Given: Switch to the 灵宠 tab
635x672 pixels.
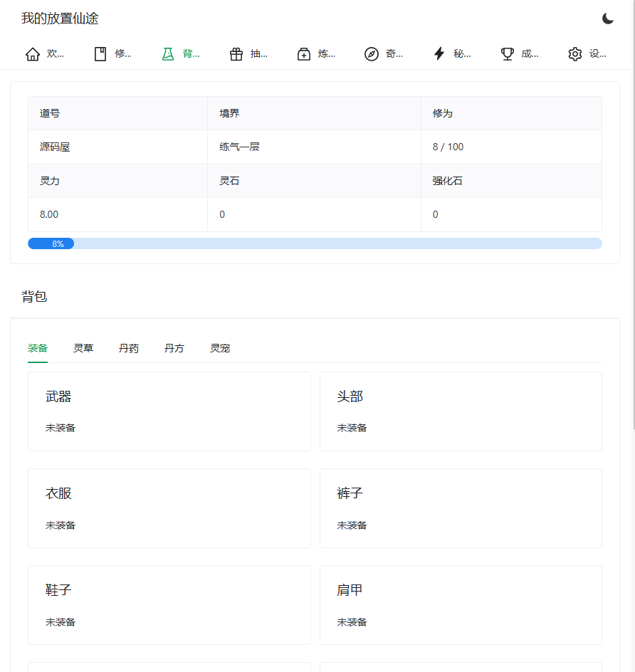Looking at the screenshot, I should tap(219, 348).
